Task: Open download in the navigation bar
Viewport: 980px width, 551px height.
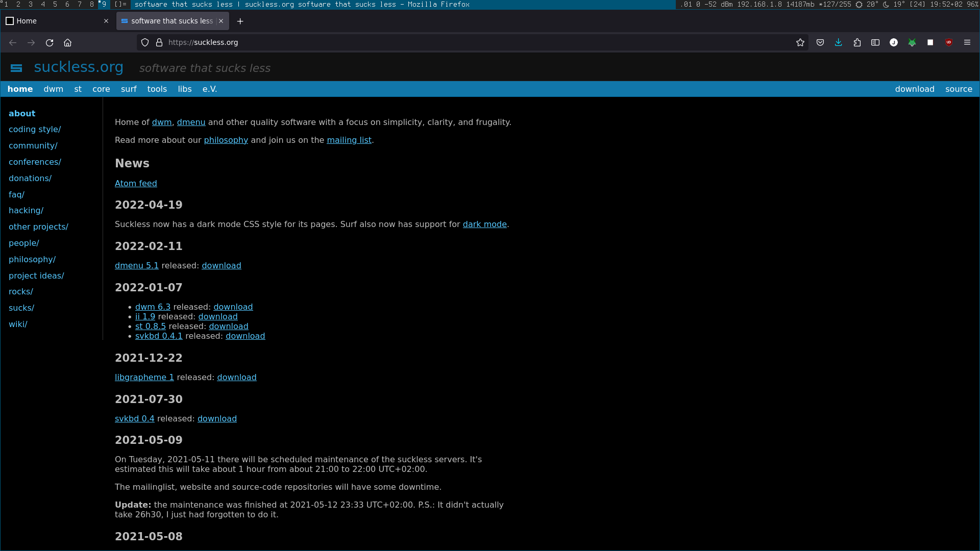Action: click(x=915, y=89)
